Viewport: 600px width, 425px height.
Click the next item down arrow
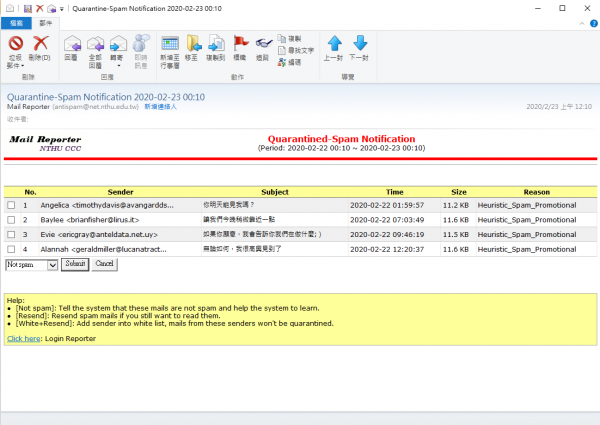pos(360,45)
